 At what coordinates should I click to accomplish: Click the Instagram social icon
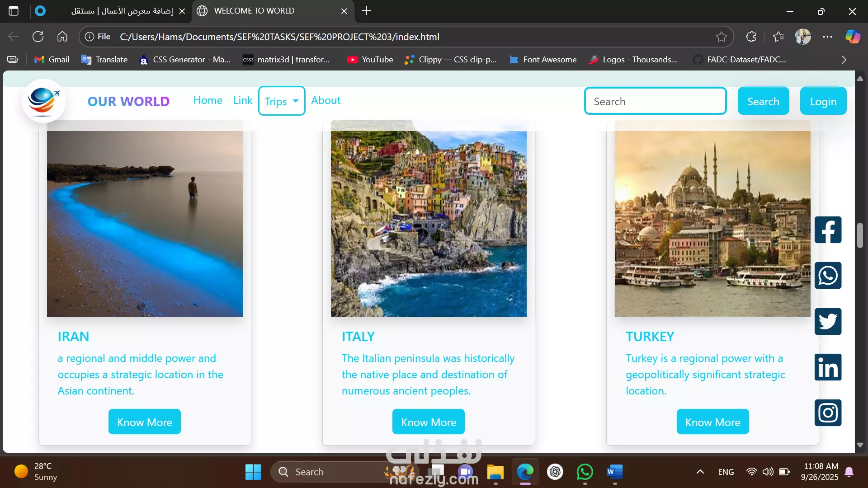pos(828,413)
